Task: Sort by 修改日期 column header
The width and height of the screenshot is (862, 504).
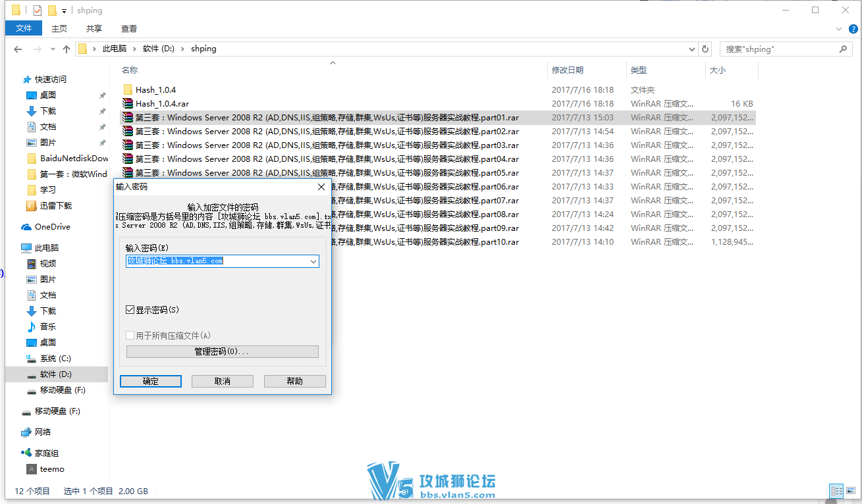Action: 568,70
